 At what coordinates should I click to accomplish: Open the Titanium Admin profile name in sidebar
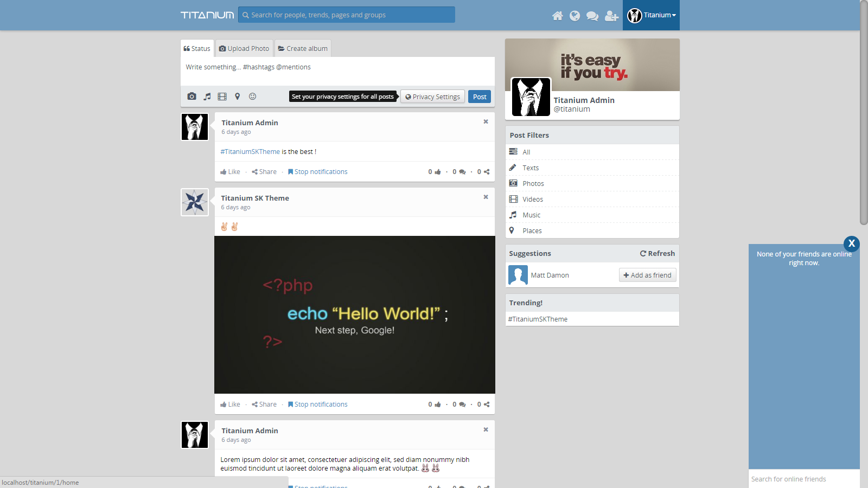pyautogui.click(x=584, y=100)
